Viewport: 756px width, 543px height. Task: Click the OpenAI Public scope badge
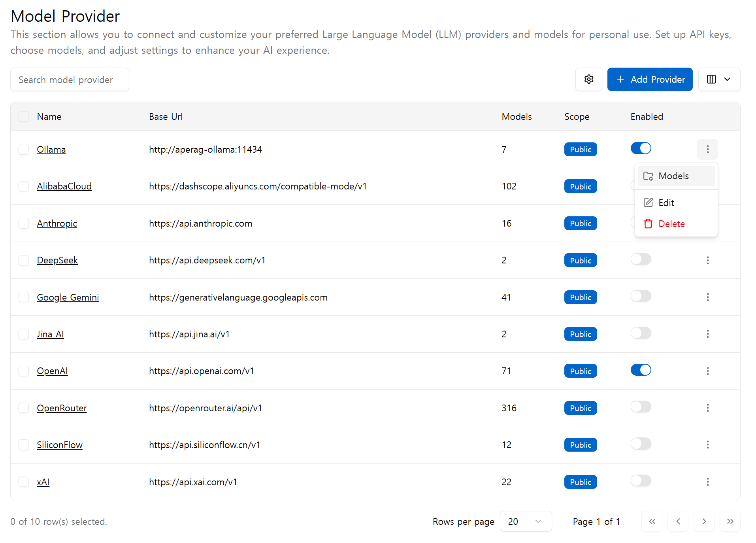580,371
